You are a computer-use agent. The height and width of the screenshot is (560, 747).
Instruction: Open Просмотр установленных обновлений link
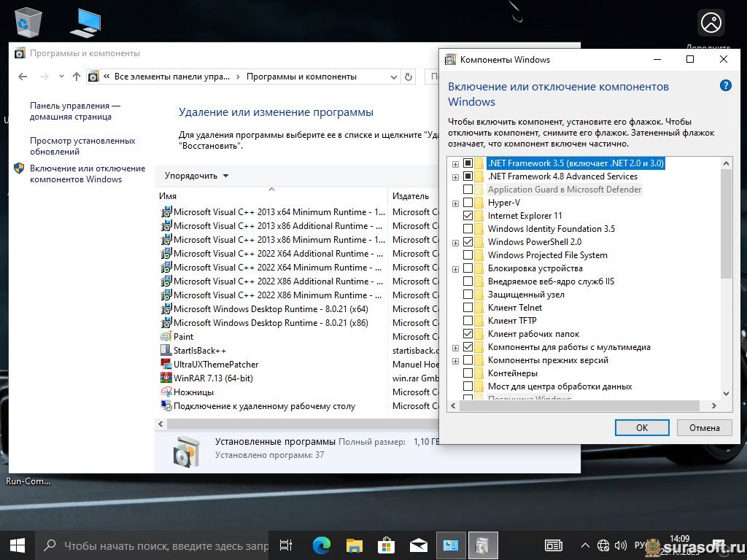(82, 146)
